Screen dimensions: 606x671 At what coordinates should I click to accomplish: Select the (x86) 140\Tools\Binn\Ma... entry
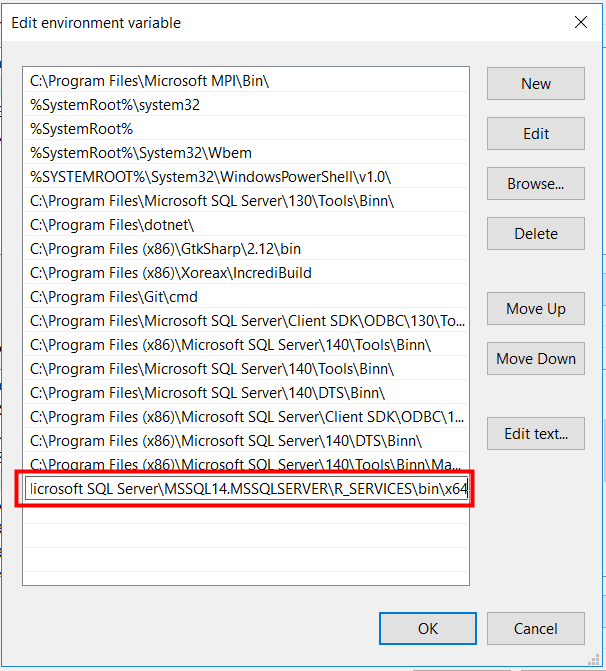click(246, 463)
